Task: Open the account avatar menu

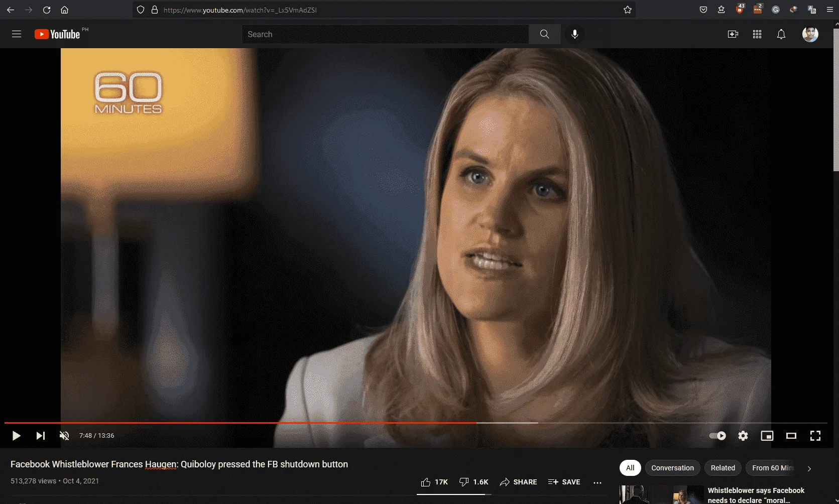Action: 810,34
